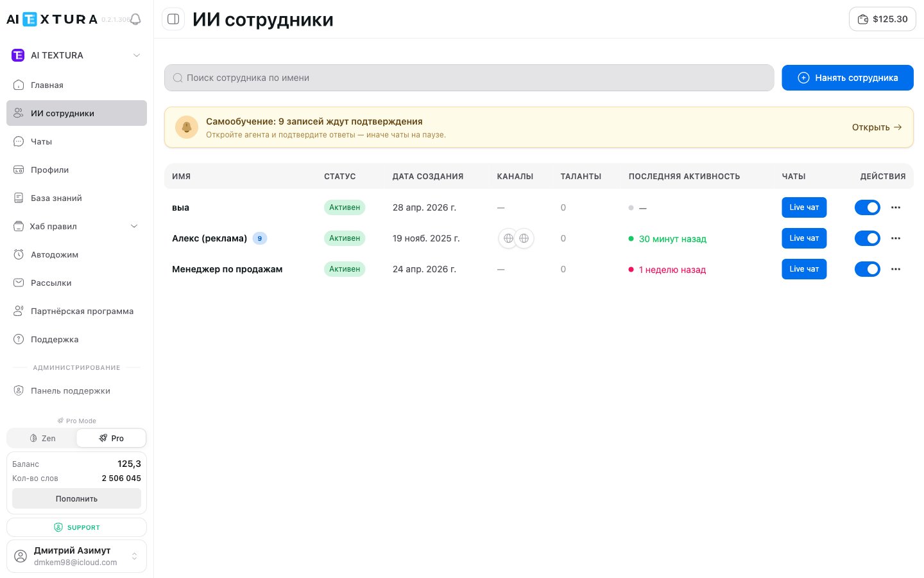Click the Главная home icon
Screen dimensions: 924x578
19,85
